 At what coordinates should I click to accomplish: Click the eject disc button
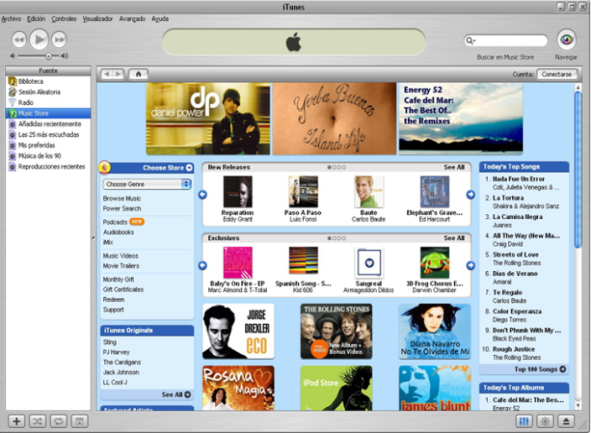[x=566, y=421]
